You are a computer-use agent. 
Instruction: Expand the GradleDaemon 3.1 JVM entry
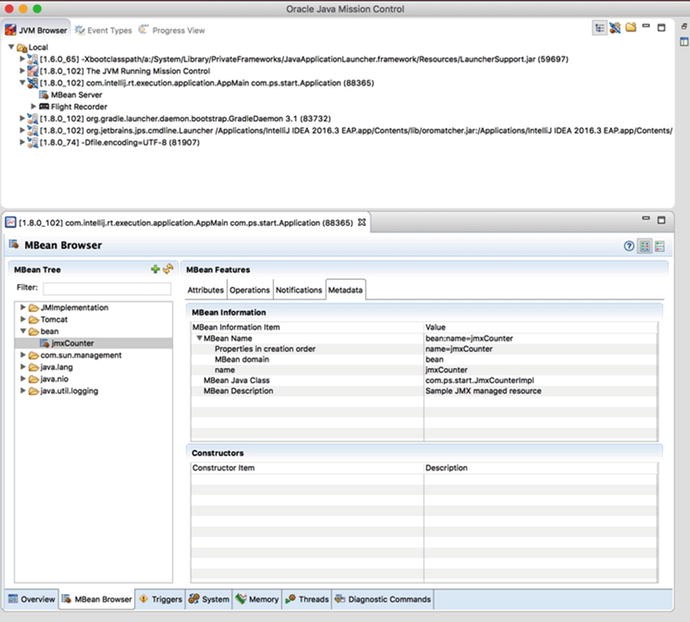22,118
